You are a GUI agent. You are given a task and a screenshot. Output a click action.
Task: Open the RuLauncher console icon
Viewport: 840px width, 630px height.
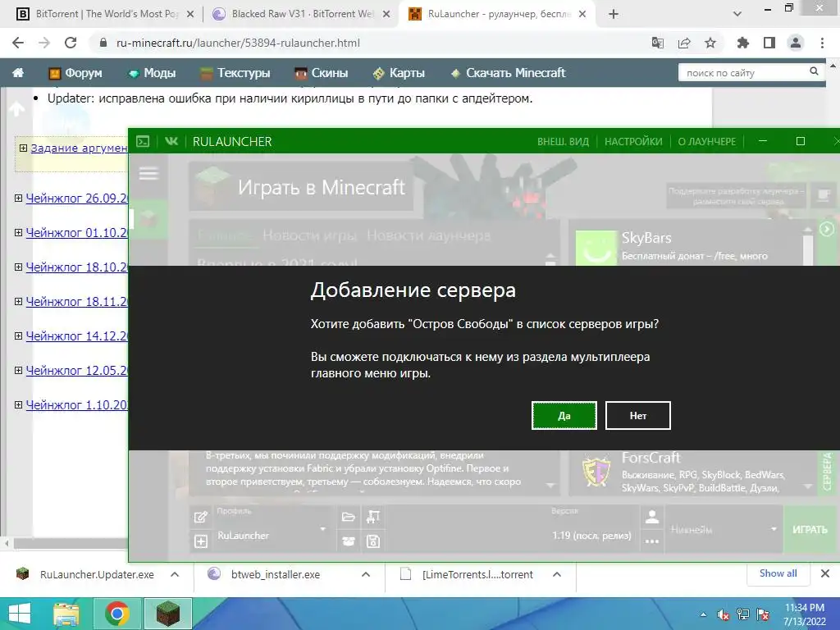tap(143, 141)
